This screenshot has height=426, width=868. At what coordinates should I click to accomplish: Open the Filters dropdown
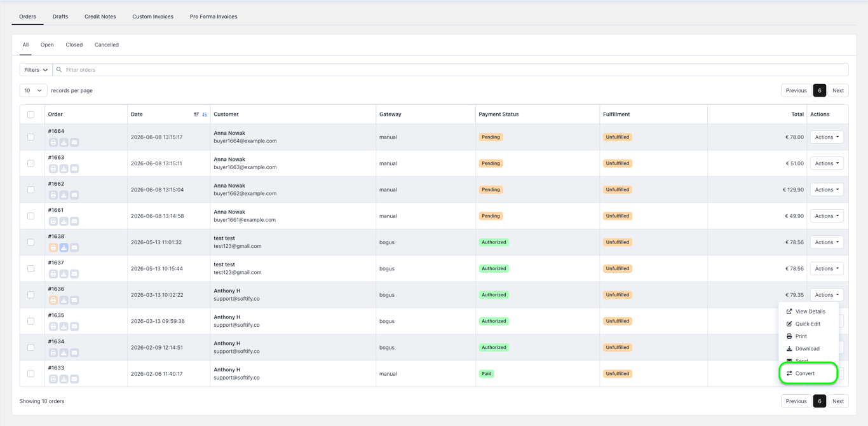point(36,70)
